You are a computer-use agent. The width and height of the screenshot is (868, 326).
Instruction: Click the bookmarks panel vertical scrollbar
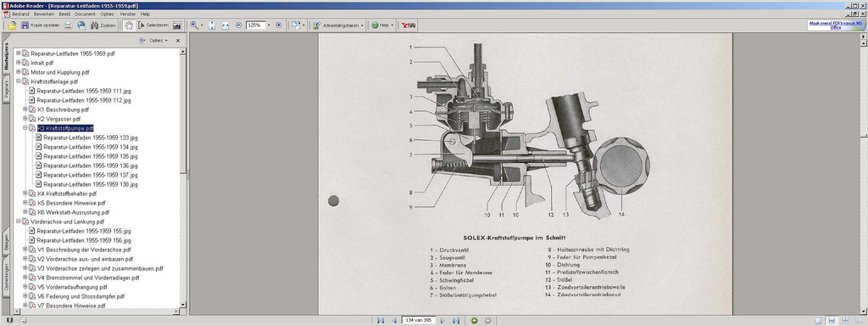183,177
